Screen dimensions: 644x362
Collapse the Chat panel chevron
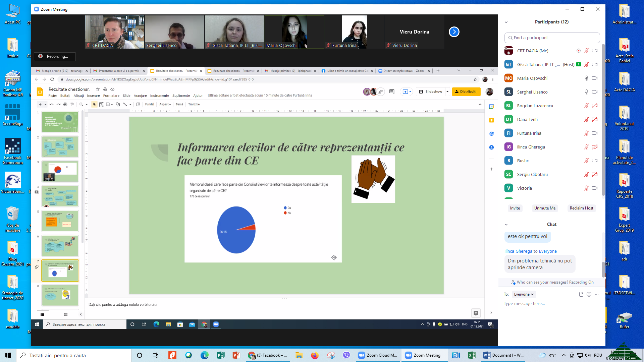(x=506, y=225)
